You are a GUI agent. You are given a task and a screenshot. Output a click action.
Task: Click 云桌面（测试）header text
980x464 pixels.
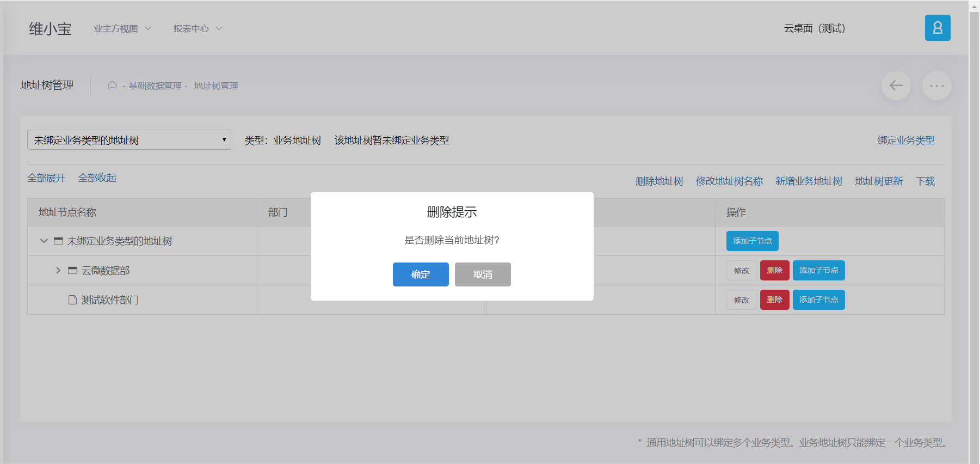point(815,28)
